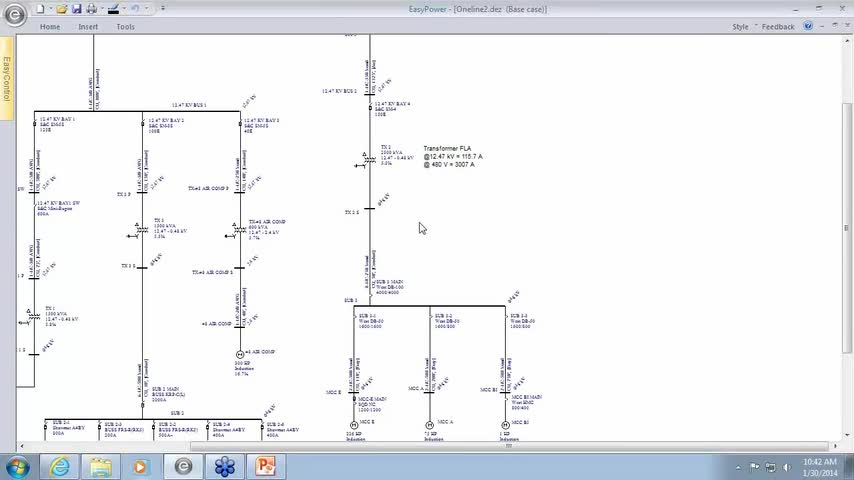Screen dimensions: 854x480
Task: Click the line color pen icon
Action: (x=113, y=9)
